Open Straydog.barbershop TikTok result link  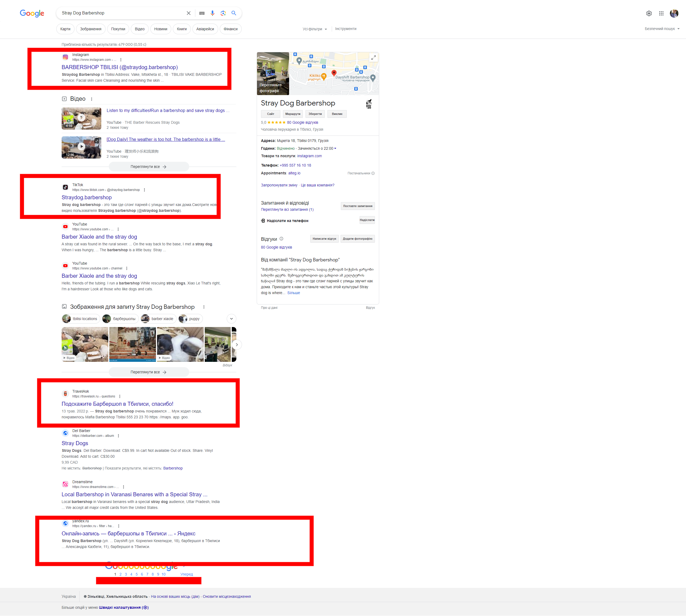(x=87, y=197)
